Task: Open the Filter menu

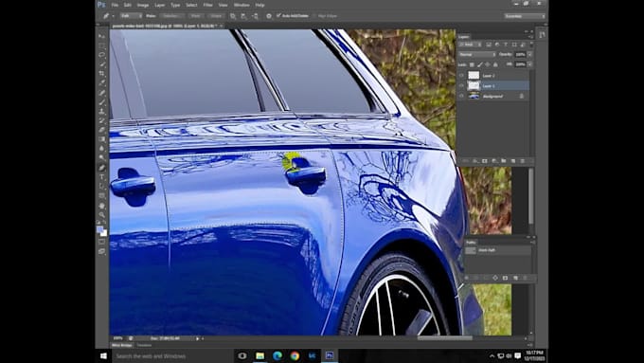Action: pyautogui.click(x=207, y=5)
